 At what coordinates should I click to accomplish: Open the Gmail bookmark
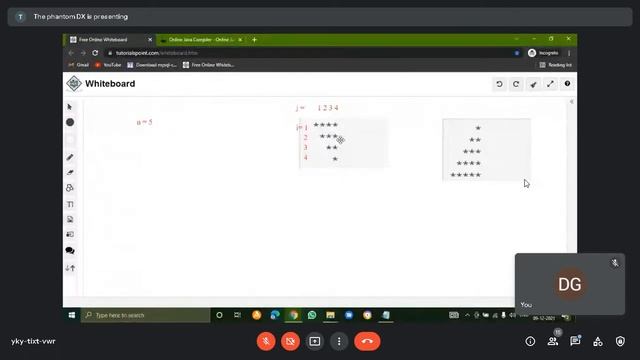[x=78, y=65]
